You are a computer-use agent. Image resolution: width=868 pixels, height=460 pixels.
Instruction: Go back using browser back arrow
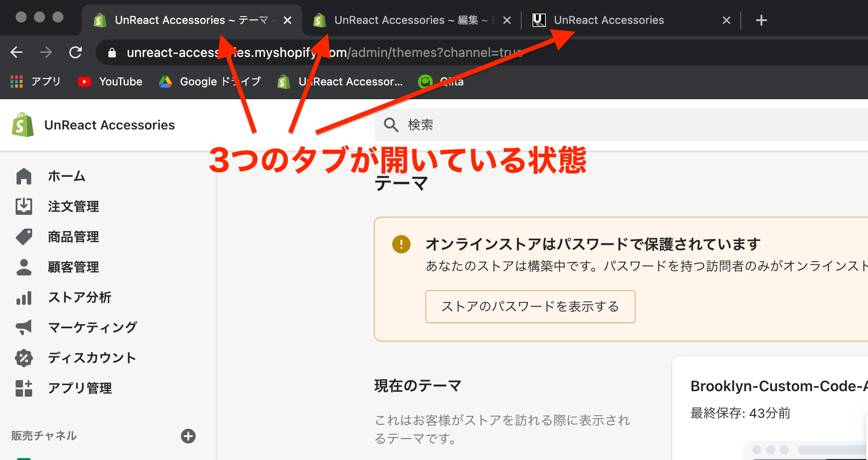pyautogui.click(x=17, y=52)
